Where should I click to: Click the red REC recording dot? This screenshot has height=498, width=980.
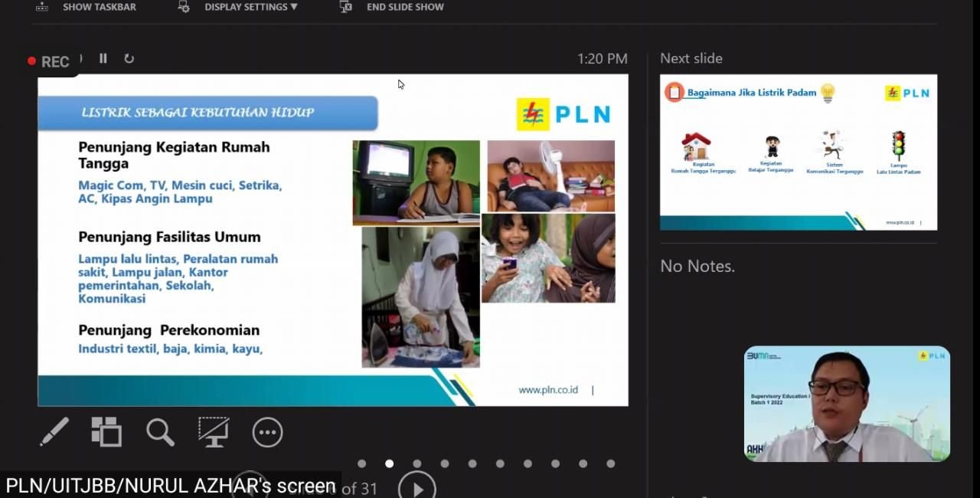(31, 60)
